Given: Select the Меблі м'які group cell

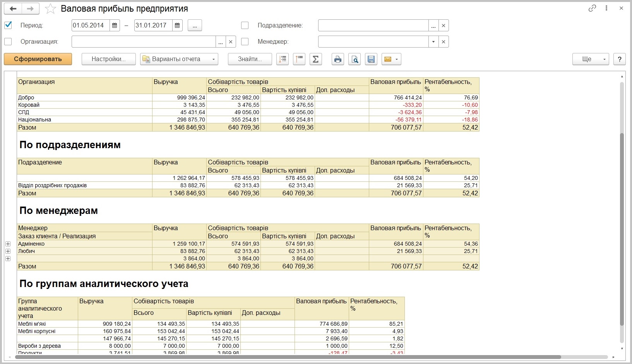Looking at the screenshot, I should tap(48, 324).
